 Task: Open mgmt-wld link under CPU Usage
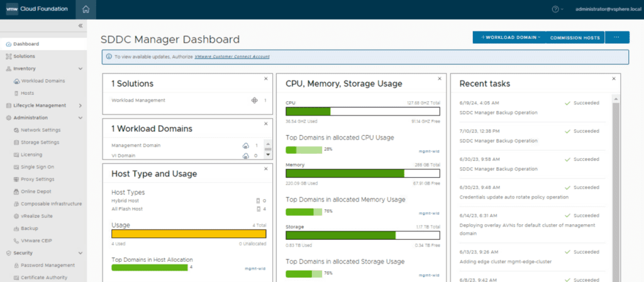point(429,151)
